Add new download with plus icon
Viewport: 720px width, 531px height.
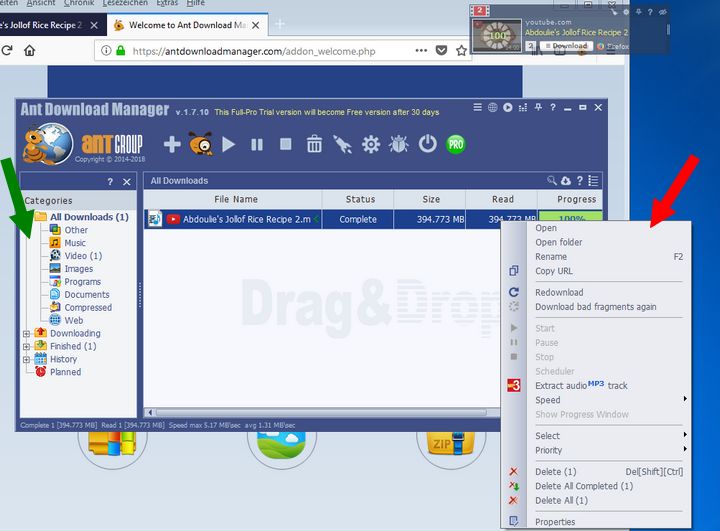[x=172, y=144]
